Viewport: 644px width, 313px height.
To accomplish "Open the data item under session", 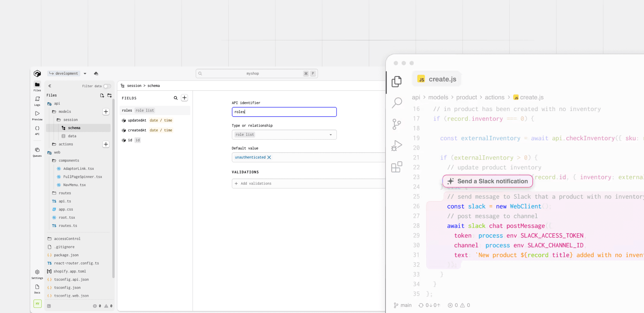I will coord(72,136).
